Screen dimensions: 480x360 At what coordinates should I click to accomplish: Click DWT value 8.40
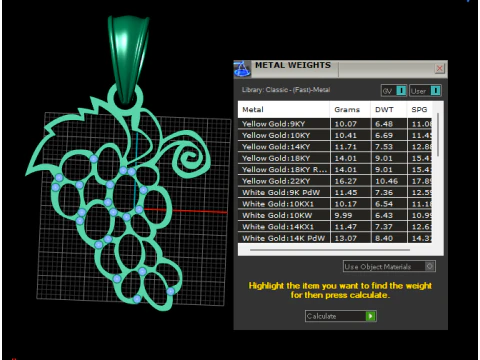pos(384,238)
